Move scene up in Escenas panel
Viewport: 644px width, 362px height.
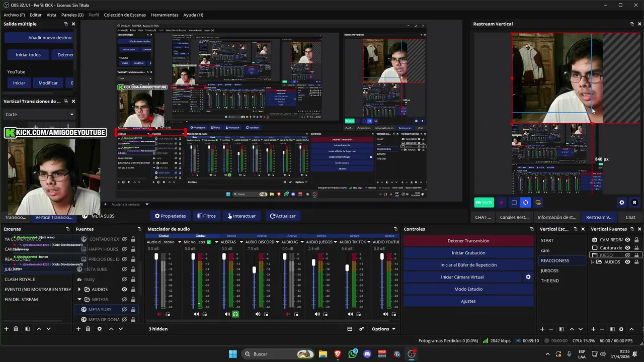pyautogui.click(x=39, y=329)
